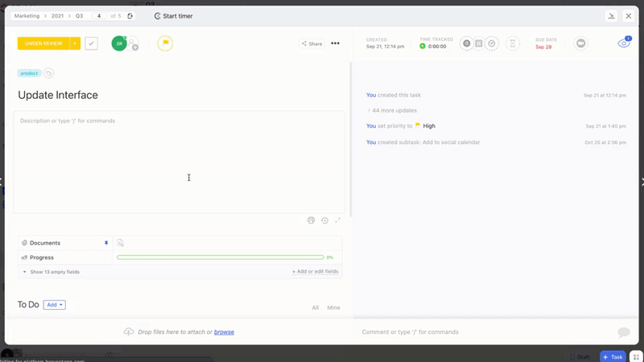The height and width of the screenshot is (362, 644).
Task: Set time estimate hourglass icon
Action: click(x=512, y=43)
